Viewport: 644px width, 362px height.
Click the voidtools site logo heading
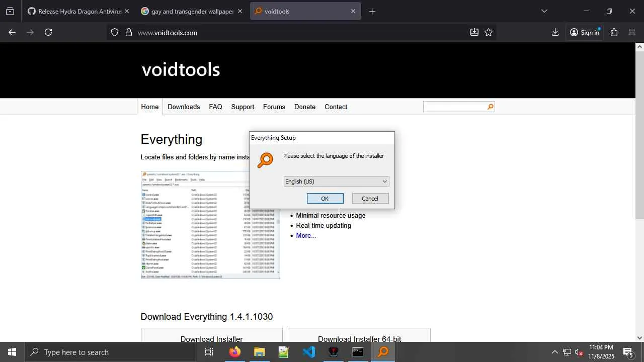coord(181,69)
